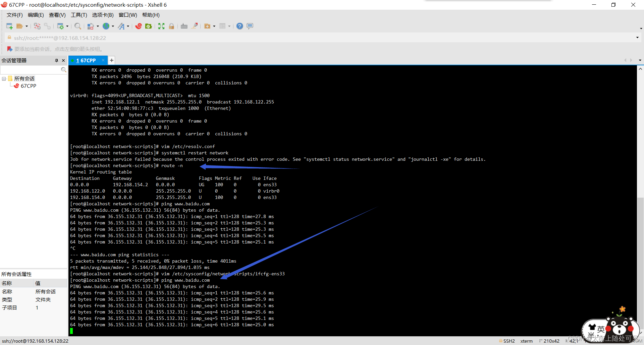The image size is (644, 345).
Task: Open the compose bar speech-bubble icon
Action: (x=250, y=26)
